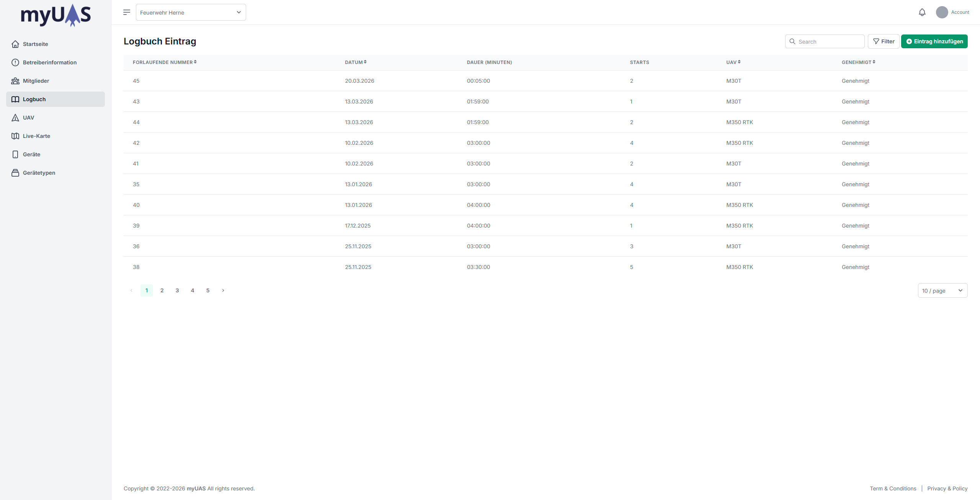Expand the Feuerwehr Herne organization dropdown

191,12
